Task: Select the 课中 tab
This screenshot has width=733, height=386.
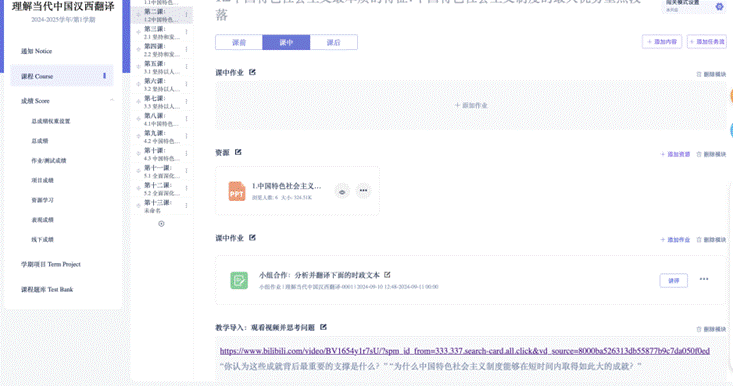Action: coord(286,43)
